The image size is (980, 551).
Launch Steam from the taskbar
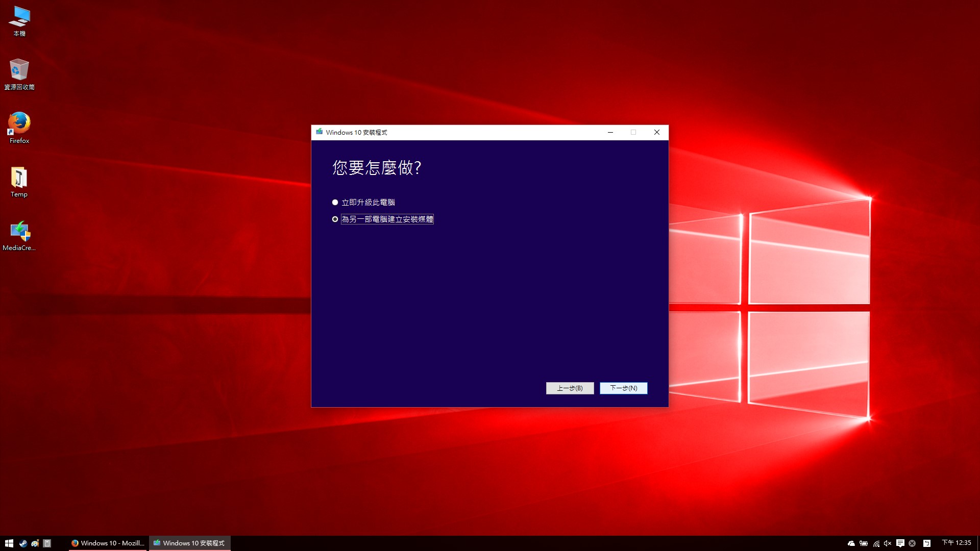click(23, 543)
